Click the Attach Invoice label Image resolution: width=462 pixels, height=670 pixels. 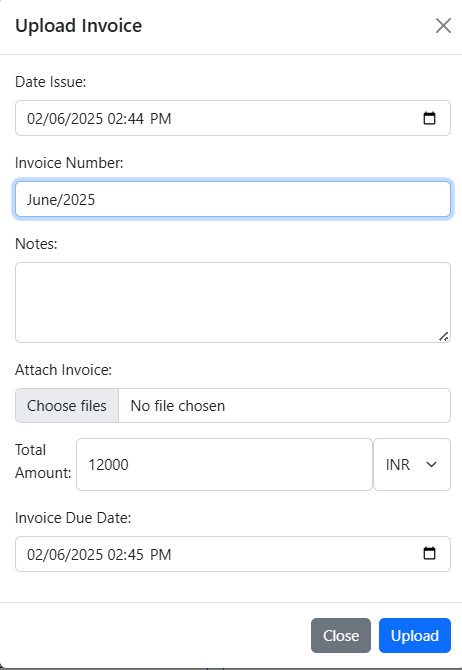click(x=63, y=370)
